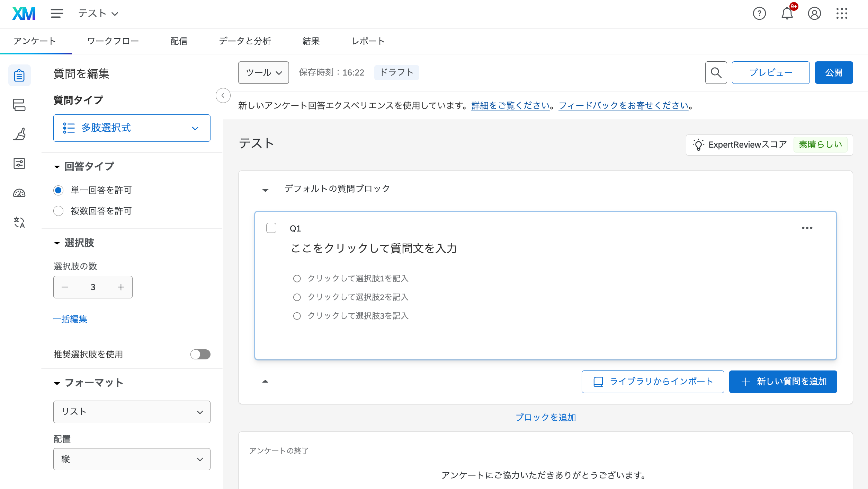This screenshot has width=868, height=489.
Task: Open the リスト format dropdown
Action: 132,412
